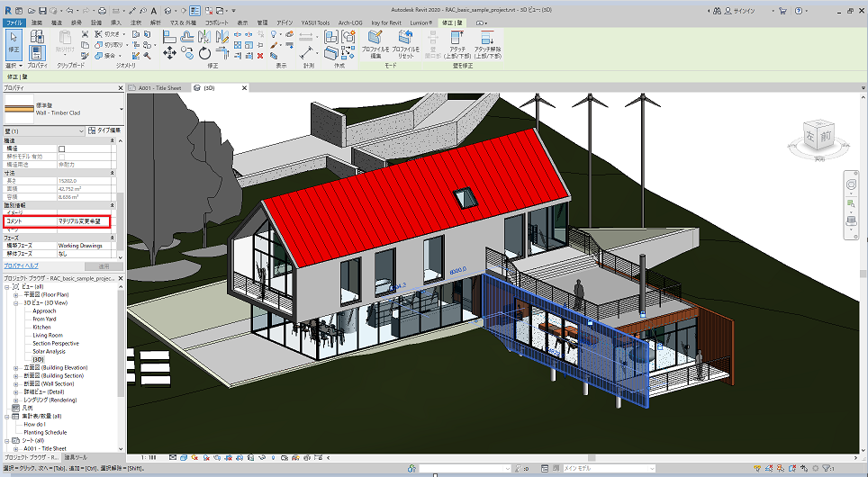The width and height of the screenshot is (868, 477).
Task: Click the Cut scissors icon in Clipboard panel
Action: (x=85, y=34)
